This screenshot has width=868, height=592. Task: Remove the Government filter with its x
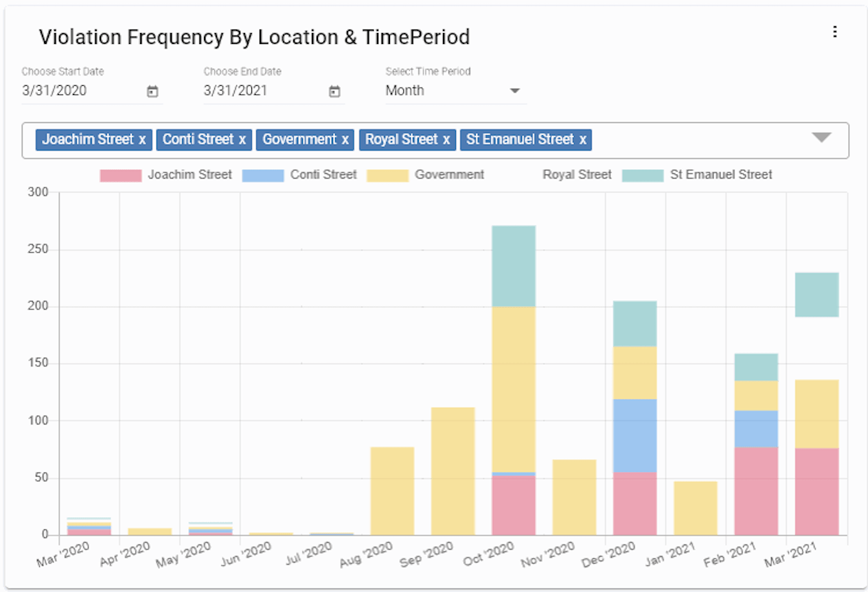pos(344,139)
